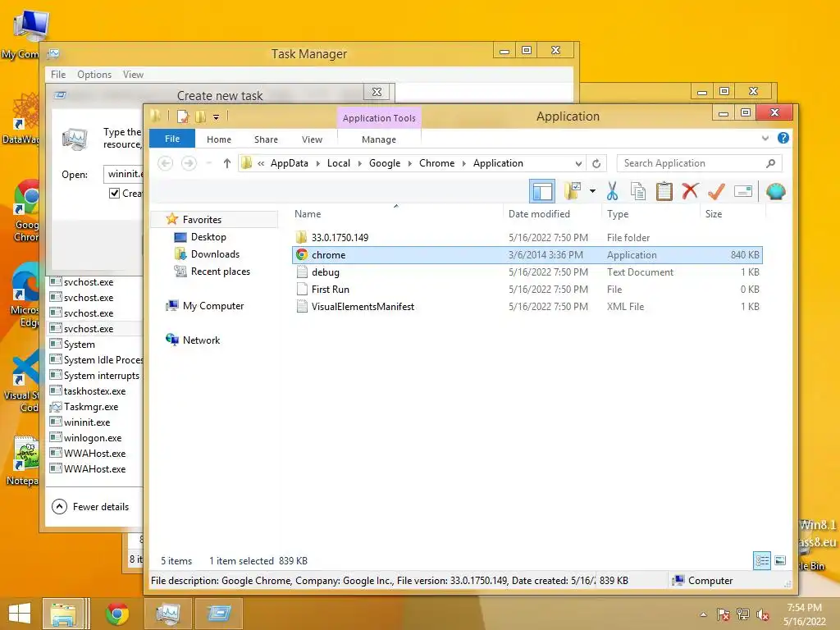Click the Action Center flag tray icon
The image size is (840, 630).
(x=724, y=614)
